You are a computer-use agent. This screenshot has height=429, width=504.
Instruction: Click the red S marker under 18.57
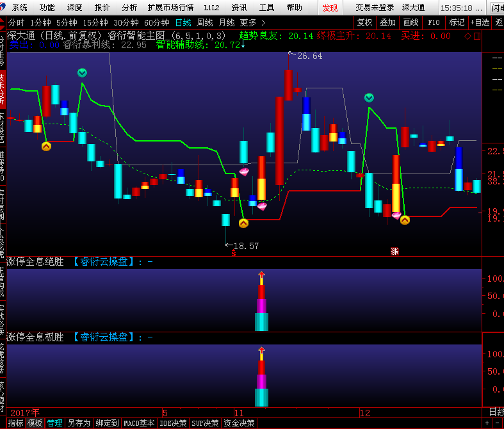click(234, 253)
